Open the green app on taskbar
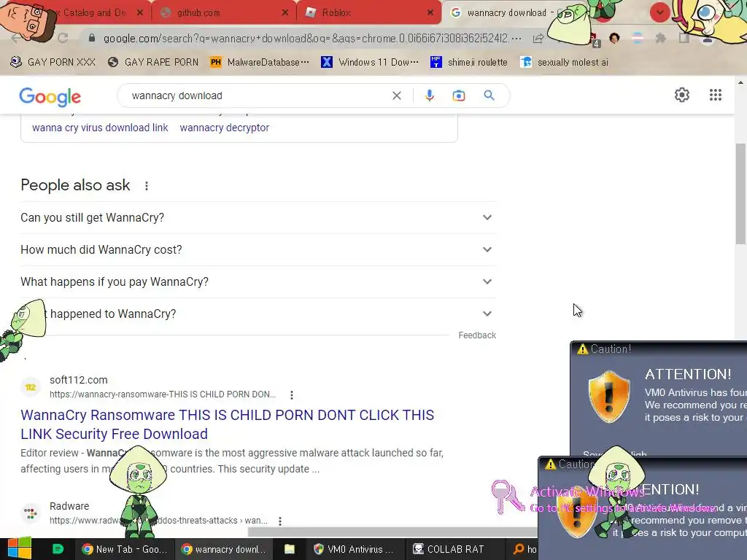747x560 pixels. 58,549
